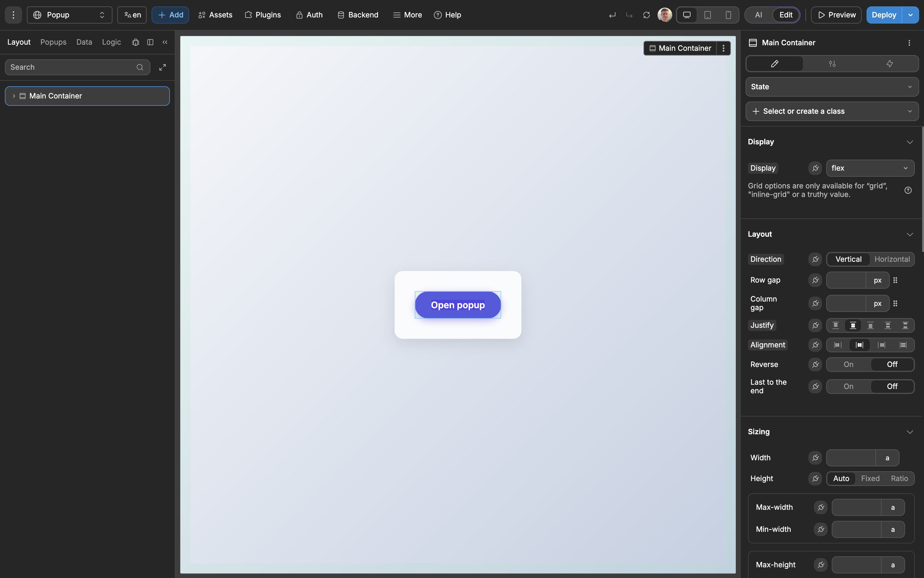Open the user avatar profile
Screen dimensions: 924x578
[x=665, y=15]
